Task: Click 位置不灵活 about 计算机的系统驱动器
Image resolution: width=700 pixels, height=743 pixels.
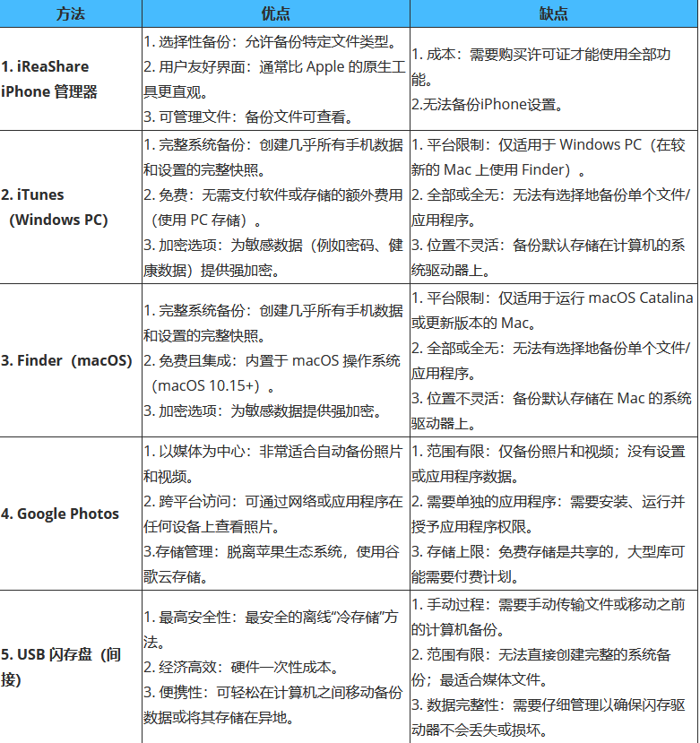Action: point(549,258)
